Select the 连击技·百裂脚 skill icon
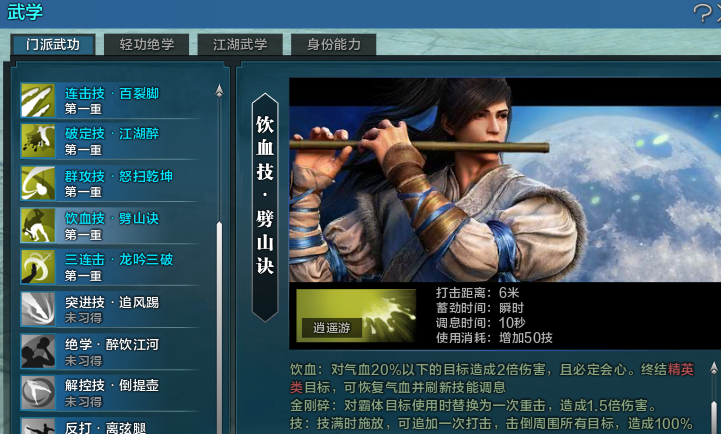The image size is (721, 434). pyautogui.click(x=38, y=100)
